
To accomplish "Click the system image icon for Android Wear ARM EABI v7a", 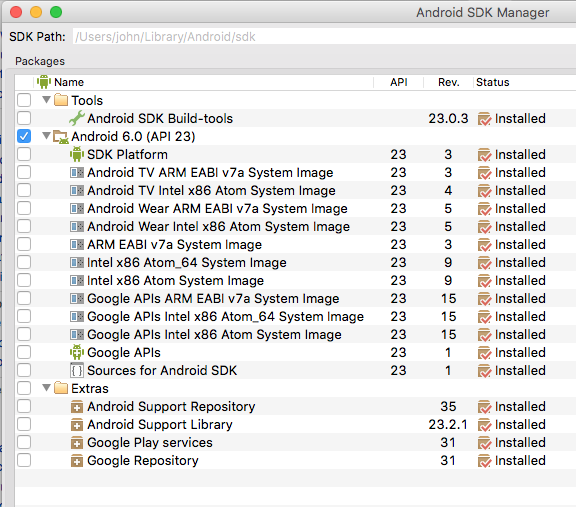I will click(x=77, y=208).
